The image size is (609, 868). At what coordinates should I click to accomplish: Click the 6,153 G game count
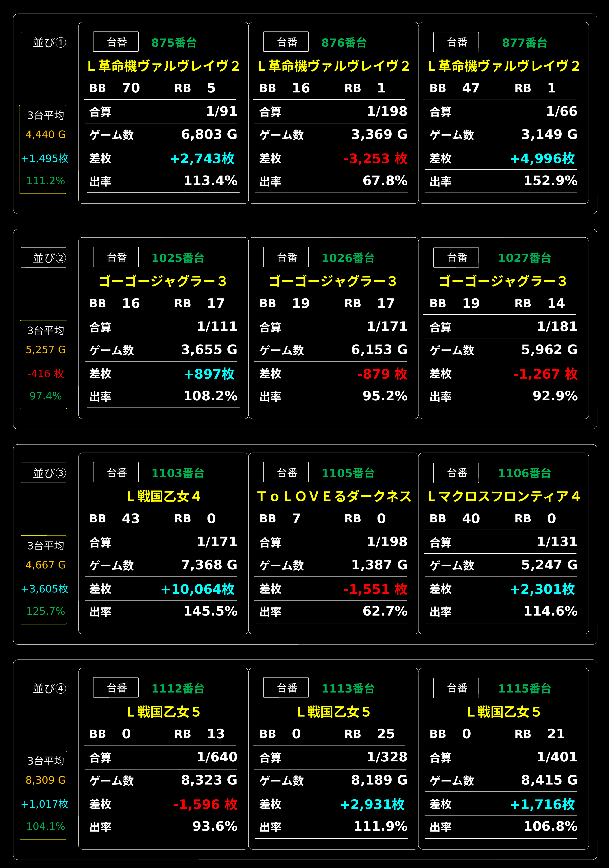(x=379, y=350)
